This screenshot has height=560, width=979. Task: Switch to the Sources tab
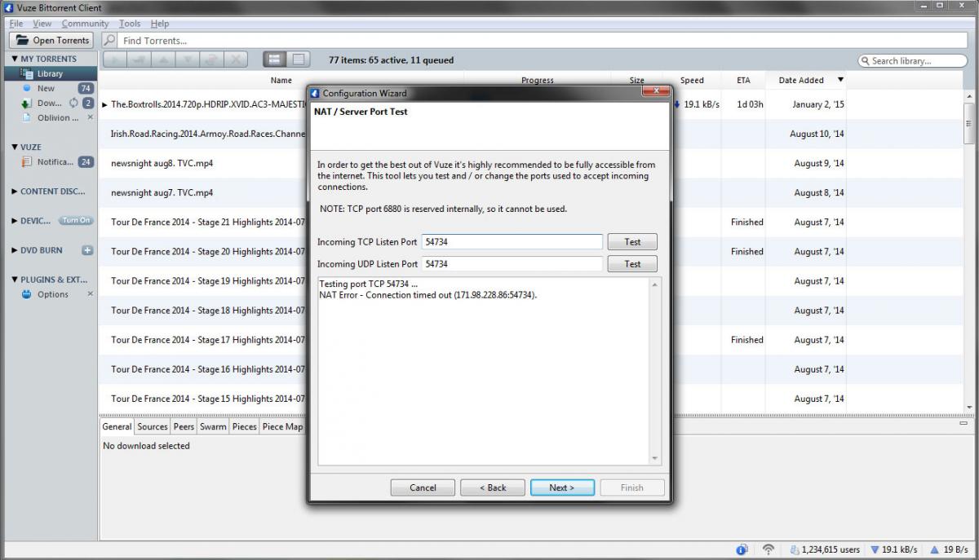pos(153,426)
